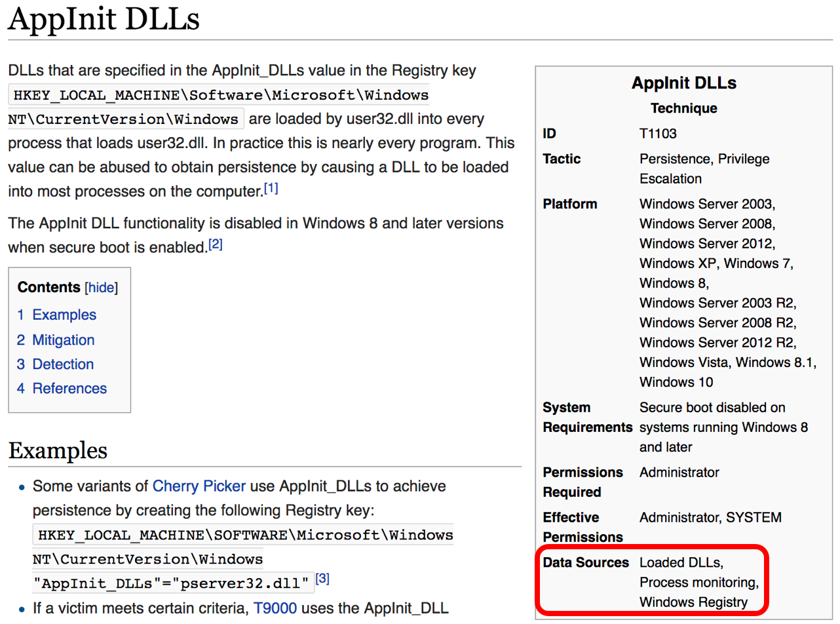Click the Platform row label
This screenshot has width=840, height=624.
[x=570, y=204]
